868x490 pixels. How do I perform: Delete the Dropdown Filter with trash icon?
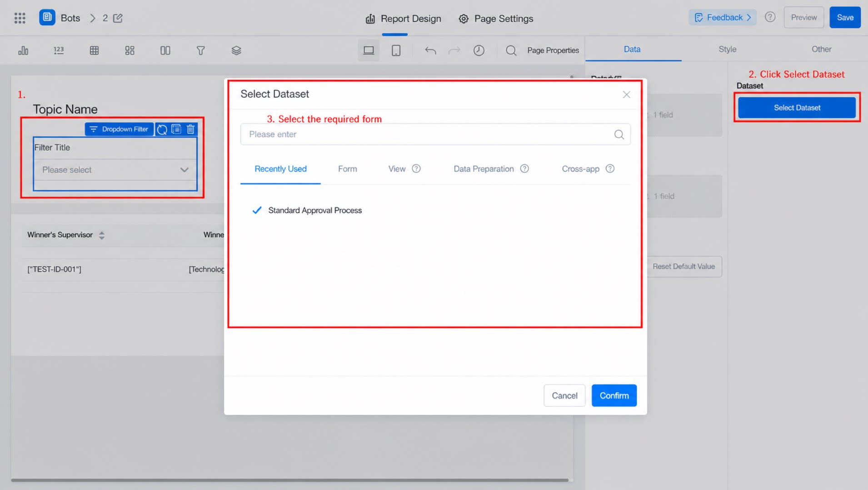coord(191,129)
